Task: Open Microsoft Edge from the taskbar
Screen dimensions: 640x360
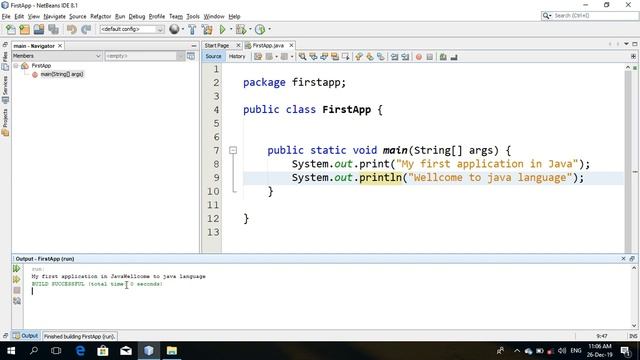Action: (x=80, y=351)
